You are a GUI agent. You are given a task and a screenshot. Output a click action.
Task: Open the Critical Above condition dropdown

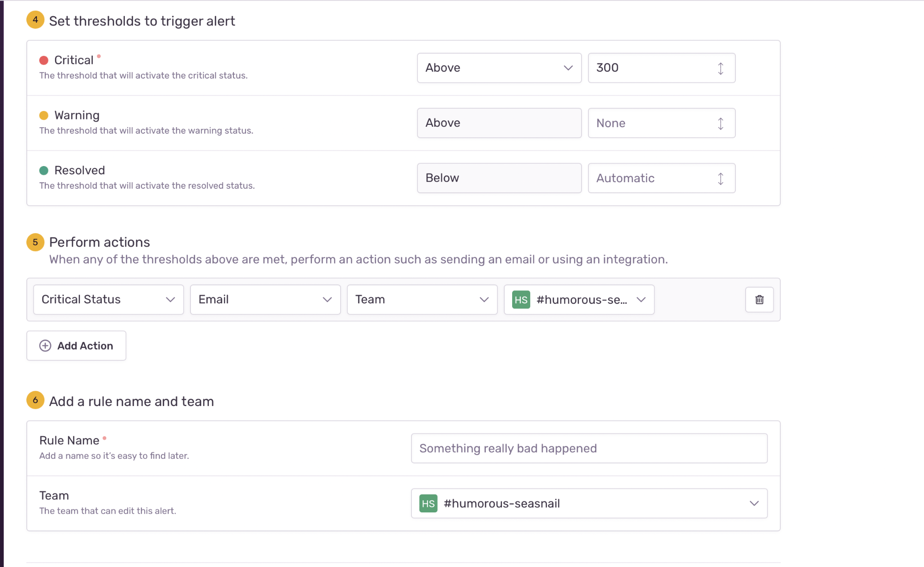click(x=499, y=68)
